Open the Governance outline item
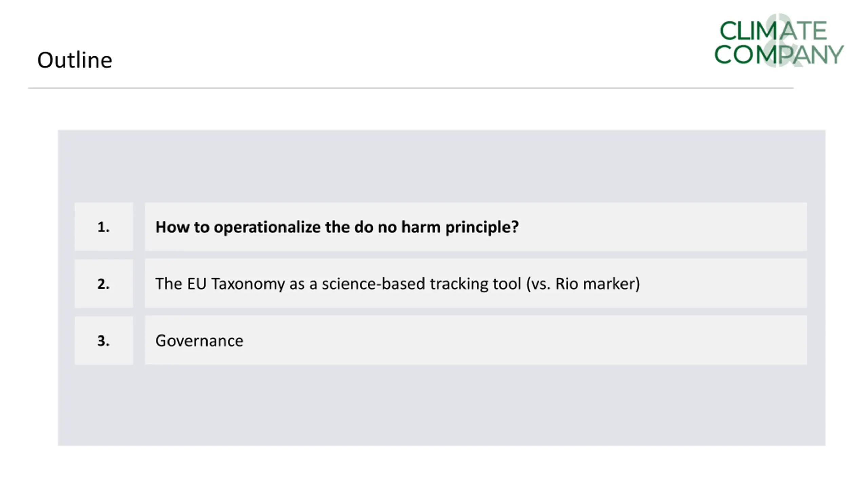This screenshot has height=488, width=868. 476,340
